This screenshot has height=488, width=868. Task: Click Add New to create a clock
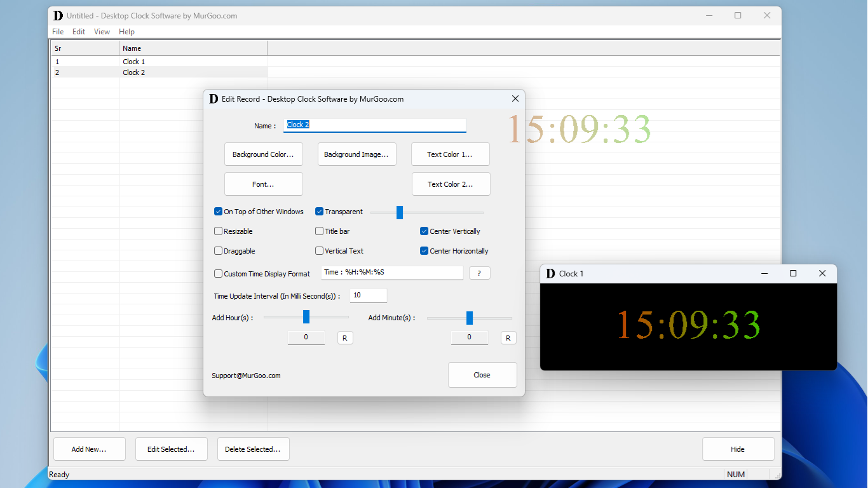pos(89,449)
